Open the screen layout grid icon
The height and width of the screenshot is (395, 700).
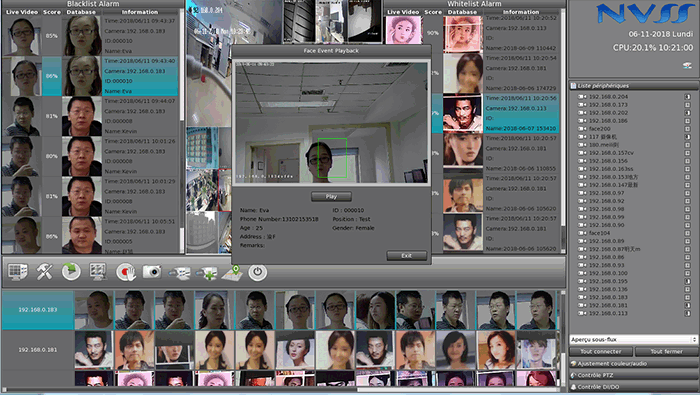tap(17, 272)
